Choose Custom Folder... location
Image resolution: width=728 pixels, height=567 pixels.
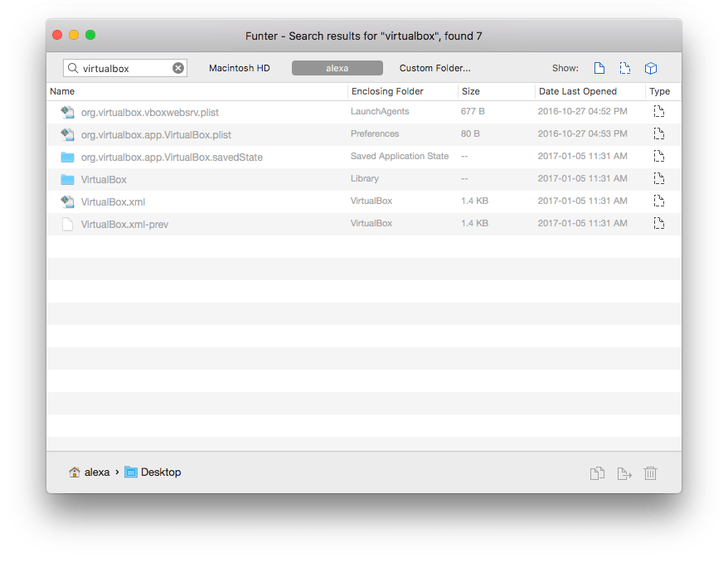coord(434,68)
